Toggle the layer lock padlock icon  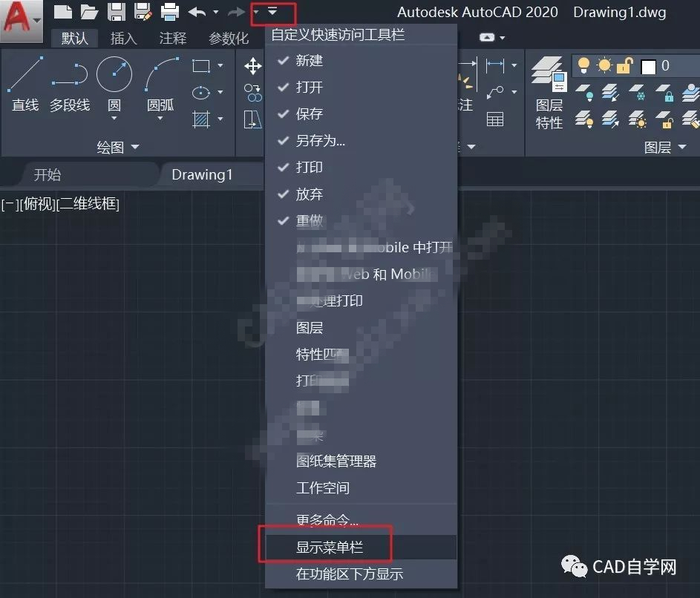pyautogui.click(x=624, y=65)
